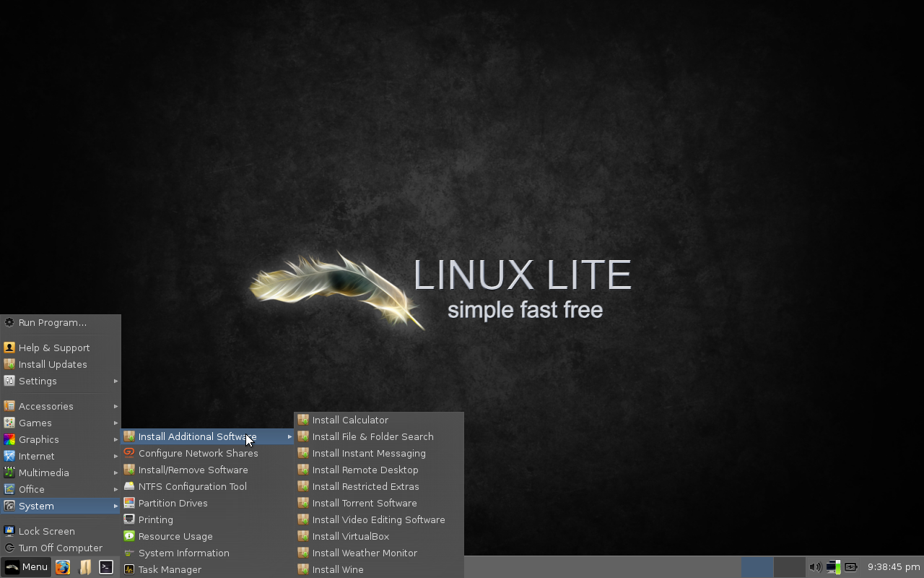Choose Install Calculator
This screenshot has width=924, height=578.
(x=378, y=420)
